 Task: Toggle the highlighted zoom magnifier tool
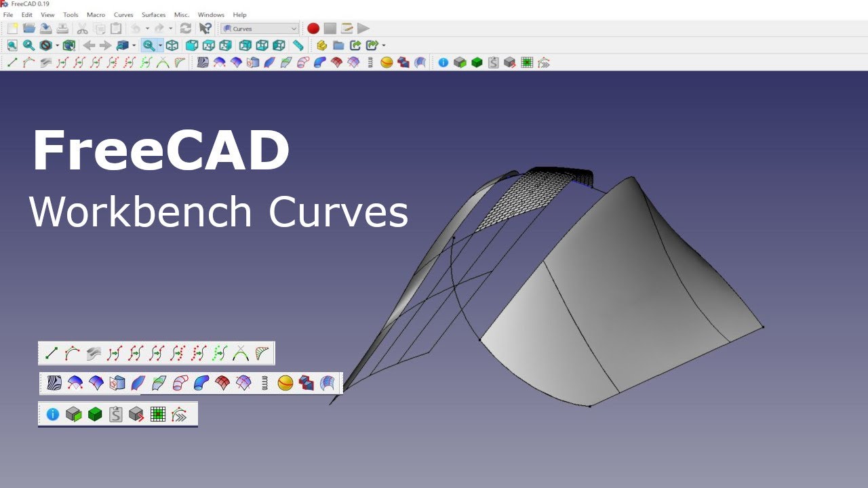pyautogui.click(x=148, y=45)
